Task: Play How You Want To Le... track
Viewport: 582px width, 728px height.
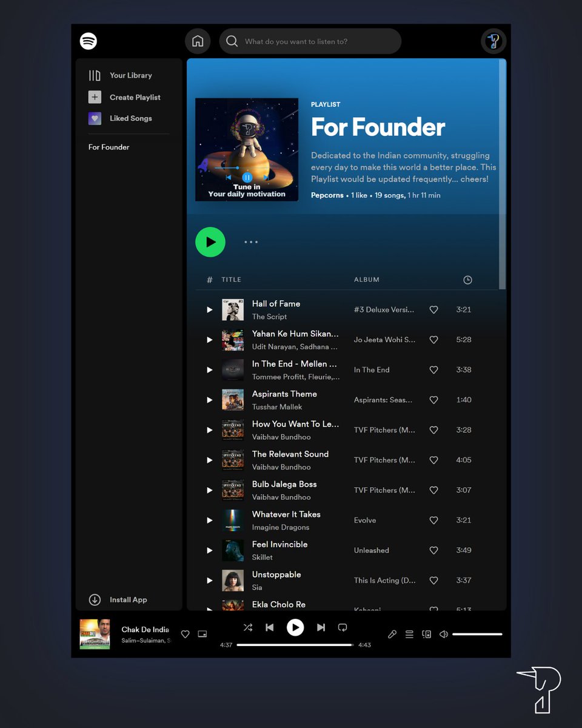Action: pyautogui.click(x=210, y=430)
